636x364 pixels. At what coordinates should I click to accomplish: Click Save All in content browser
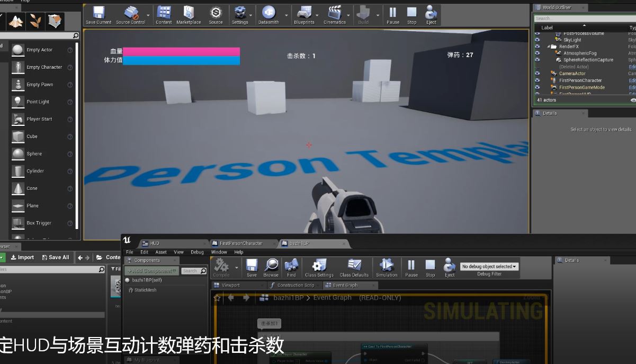[55, 258]
